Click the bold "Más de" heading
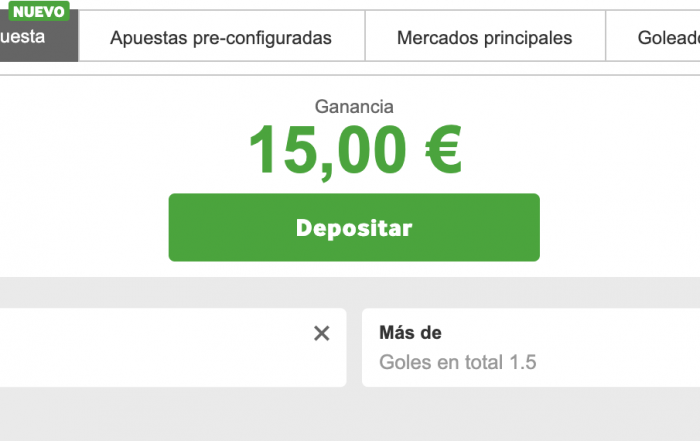Image resolution: width=700 pixels, height=441 pixels. tap(410, 333)
